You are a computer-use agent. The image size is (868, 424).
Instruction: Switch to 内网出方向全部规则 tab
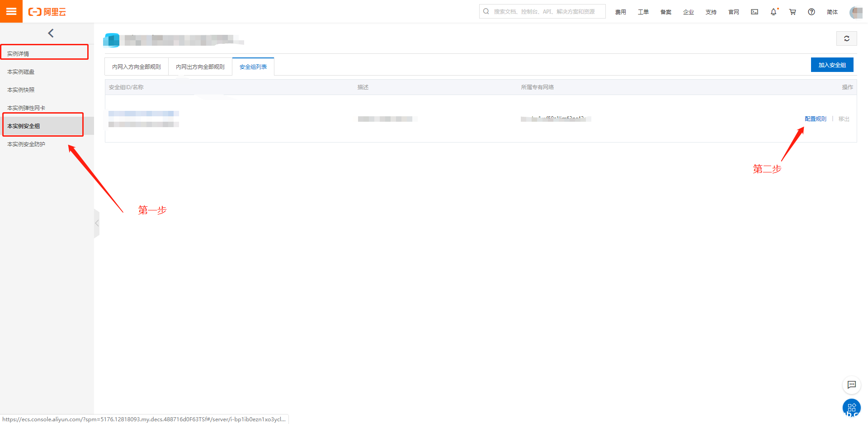(200, 67)
